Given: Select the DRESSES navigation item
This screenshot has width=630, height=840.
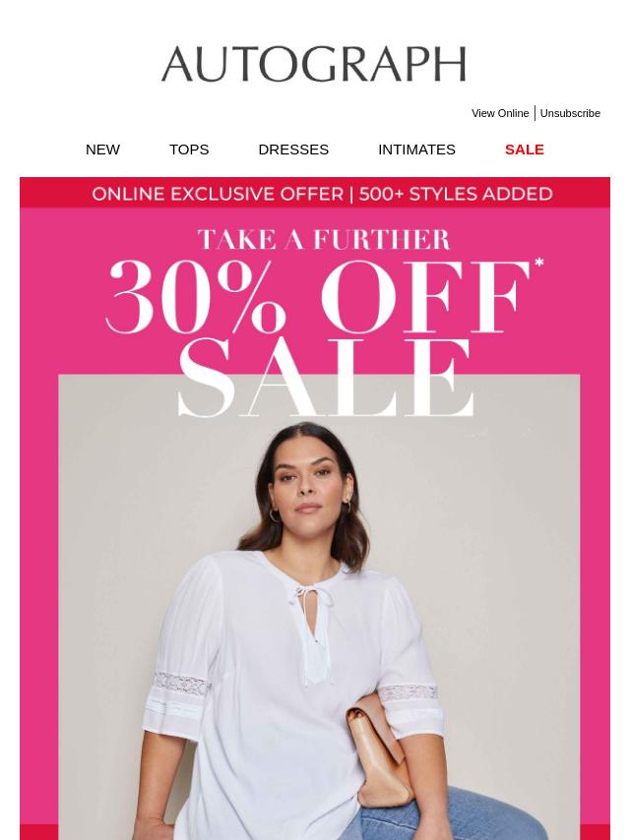Looking at the screenshot, I should point(293,150).
